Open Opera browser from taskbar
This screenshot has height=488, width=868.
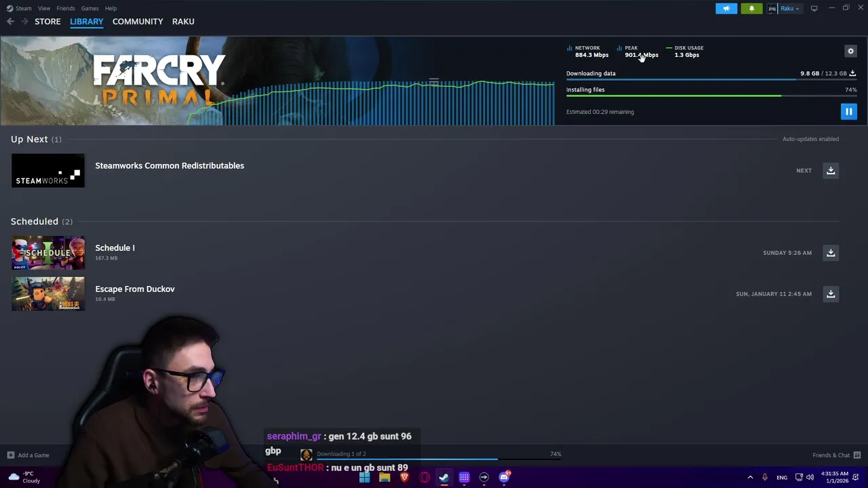pyautogui.click(x=425, y=477)
